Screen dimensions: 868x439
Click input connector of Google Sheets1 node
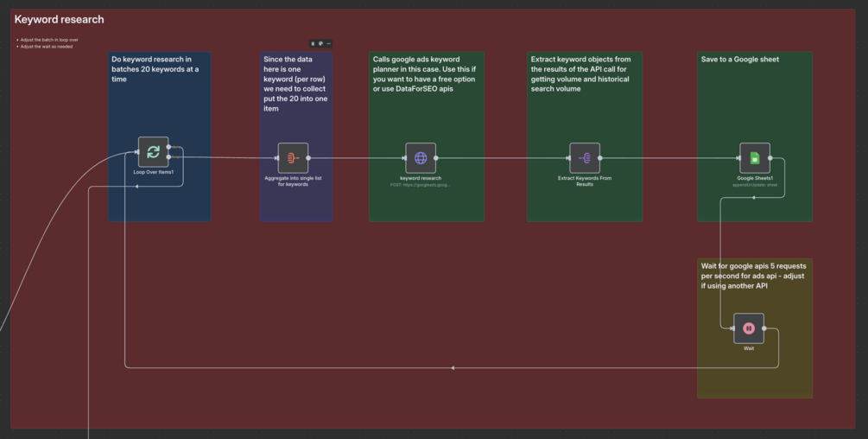[x=739, y=158]
